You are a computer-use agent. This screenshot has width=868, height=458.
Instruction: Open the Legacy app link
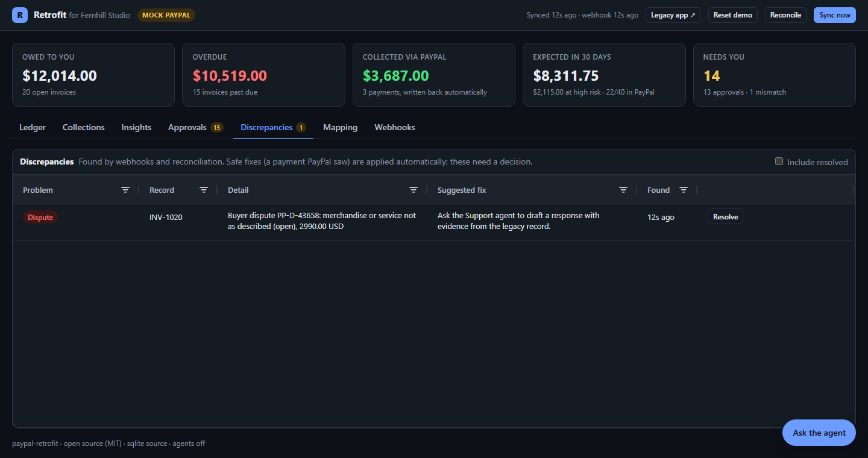(x=673, y=15)
